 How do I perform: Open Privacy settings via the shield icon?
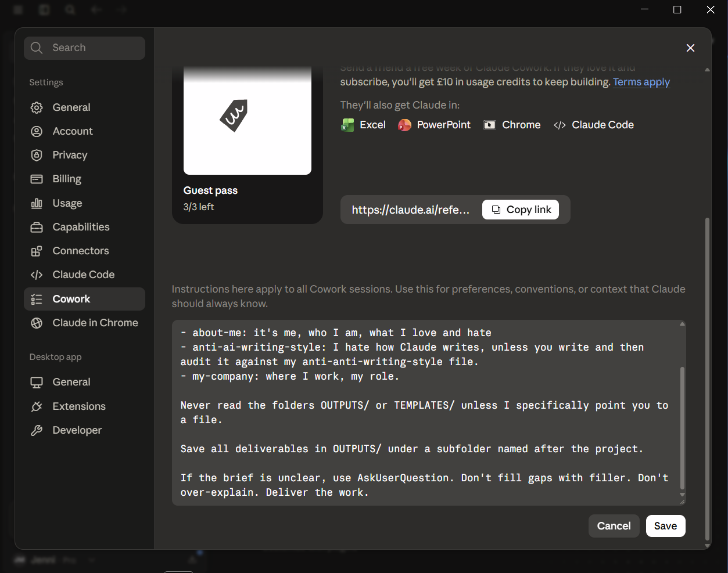(x=37, y=155)
